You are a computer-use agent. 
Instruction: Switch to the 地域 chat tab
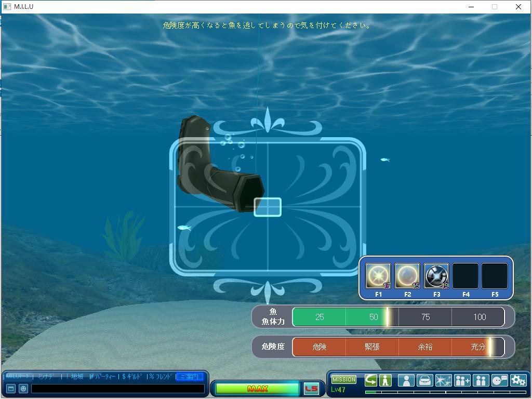pyautogui.click(x=77, y=376)
